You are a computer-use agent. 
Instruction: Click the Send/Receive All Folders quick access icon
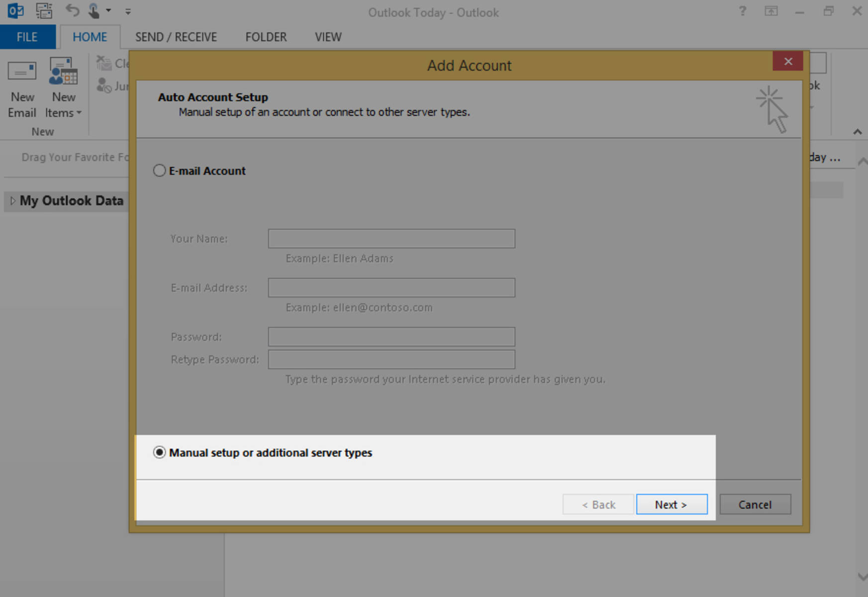(44, 11)
